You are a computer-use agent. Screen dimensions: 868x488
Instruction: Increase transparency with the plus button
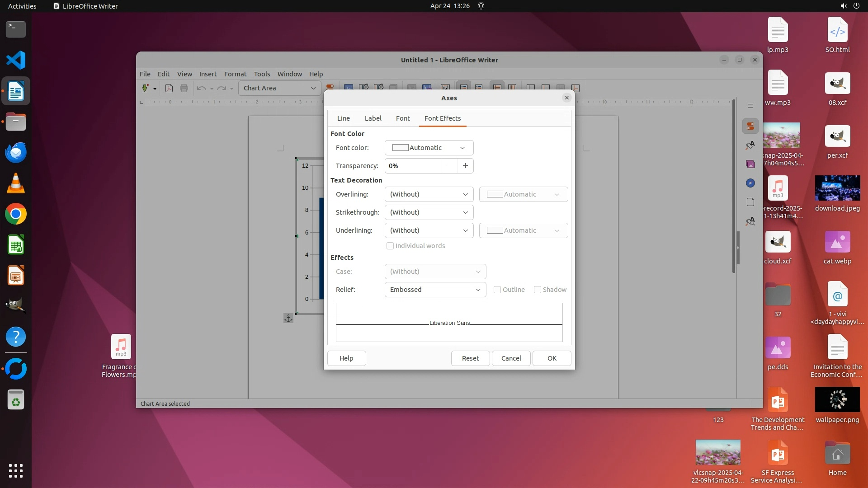click(x=465, y=166)
